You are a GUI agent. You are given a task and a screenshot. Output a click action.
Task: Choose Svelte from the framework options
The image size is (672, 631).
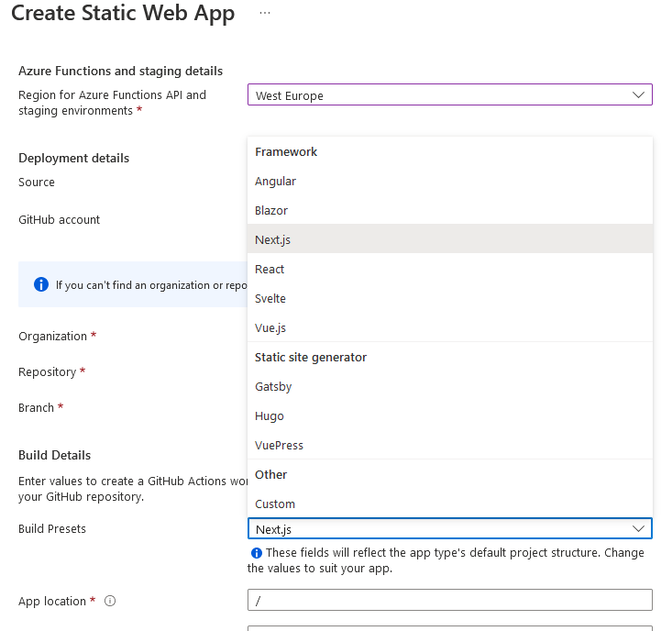270,298
